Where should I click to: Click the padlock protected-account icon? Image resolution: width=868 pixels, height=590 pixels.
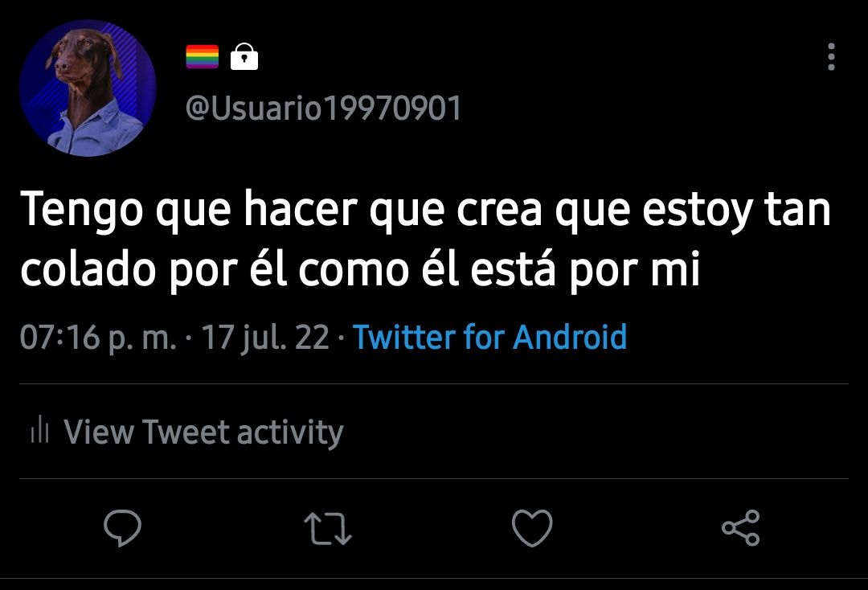click(244, 56)
